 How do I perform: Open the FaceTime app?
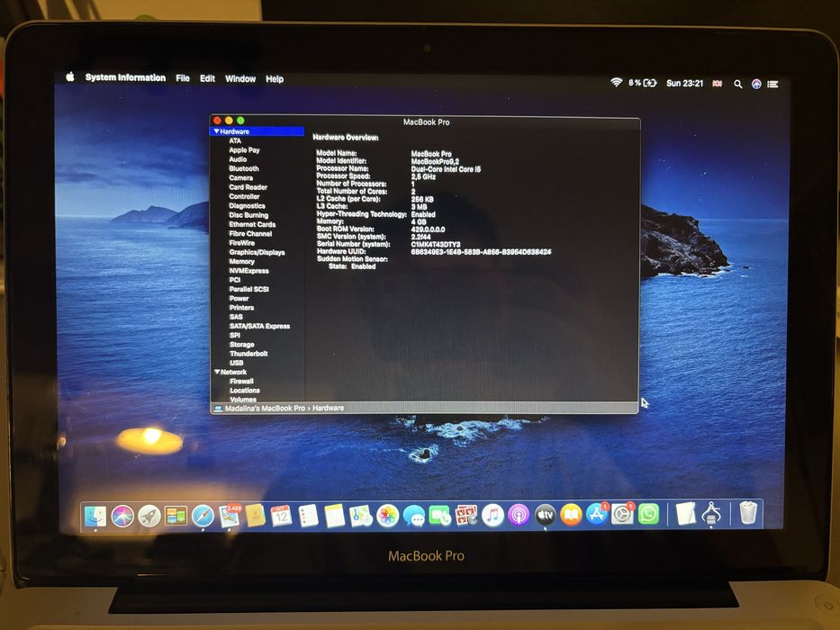[440, 516]
